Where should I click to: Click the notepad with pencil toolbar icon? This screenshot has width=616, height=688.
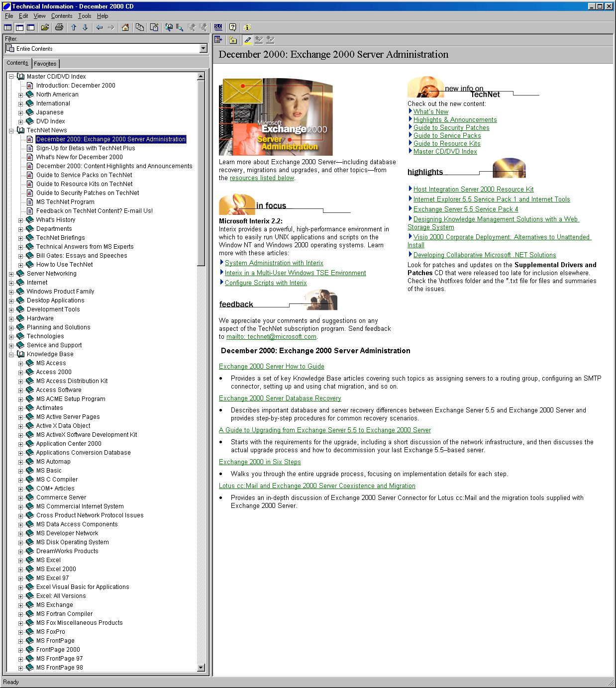[154, 27]
